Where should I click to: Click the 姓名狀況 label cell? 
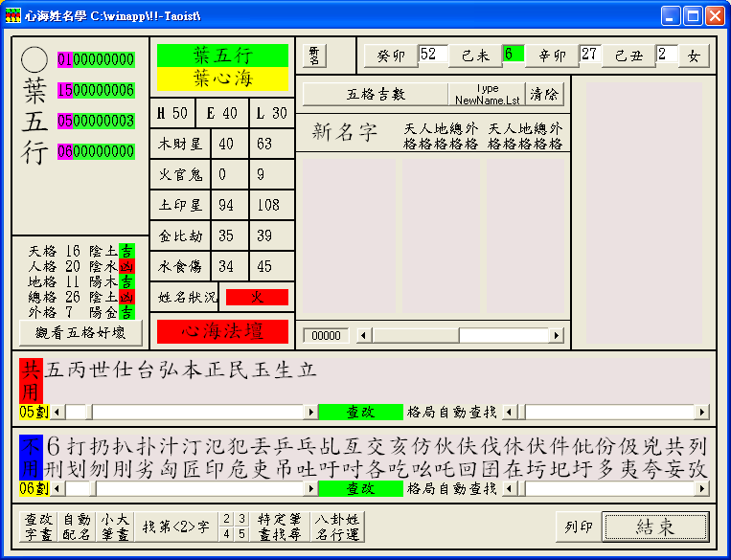click(x=184, y=298)
